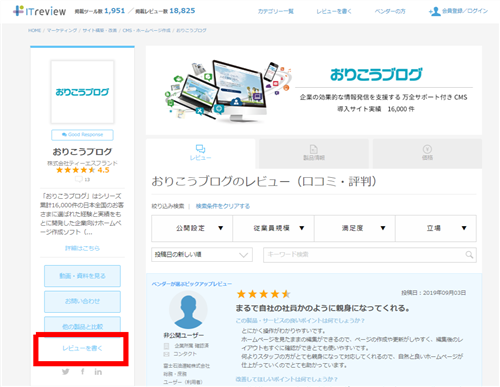Switch to the 価格 tab
Screen dimensions: 500x387
point(427,153)
